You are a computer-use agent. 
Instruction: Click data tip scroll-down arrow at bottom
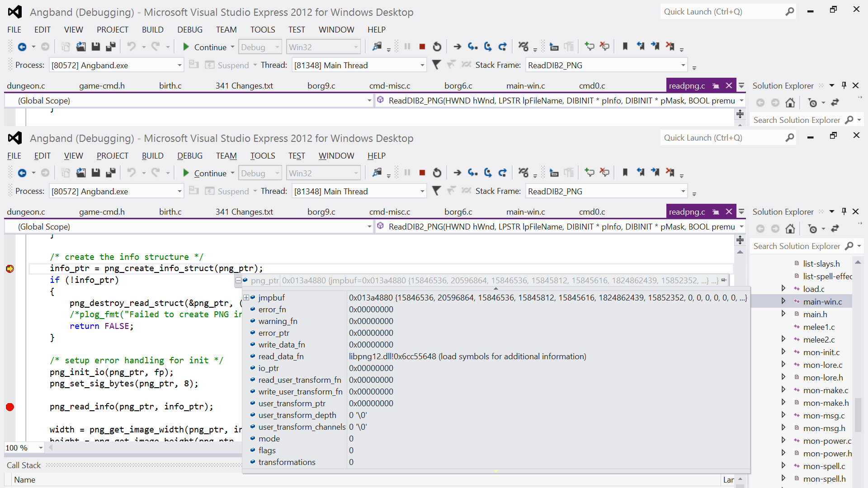point(496,471)
